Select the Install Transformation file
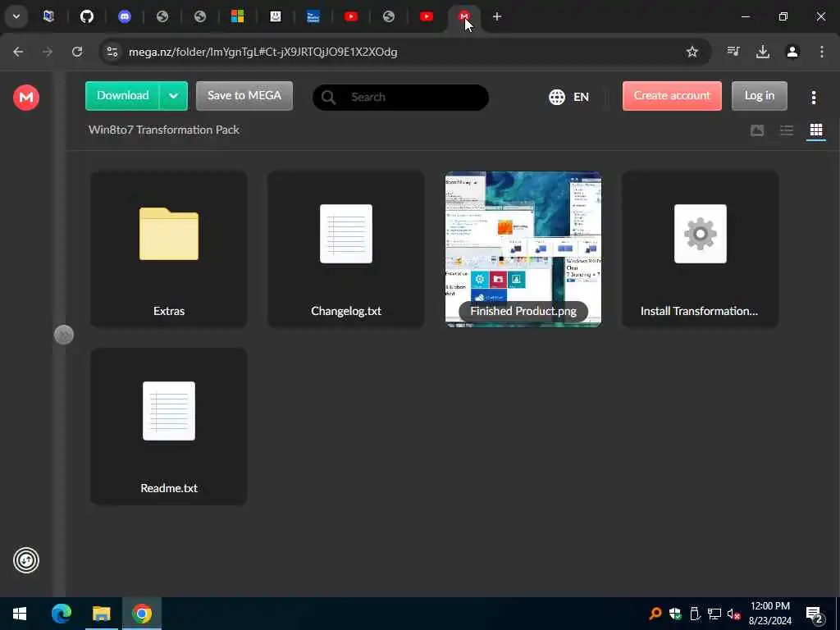840x630 pixels. 701,249
